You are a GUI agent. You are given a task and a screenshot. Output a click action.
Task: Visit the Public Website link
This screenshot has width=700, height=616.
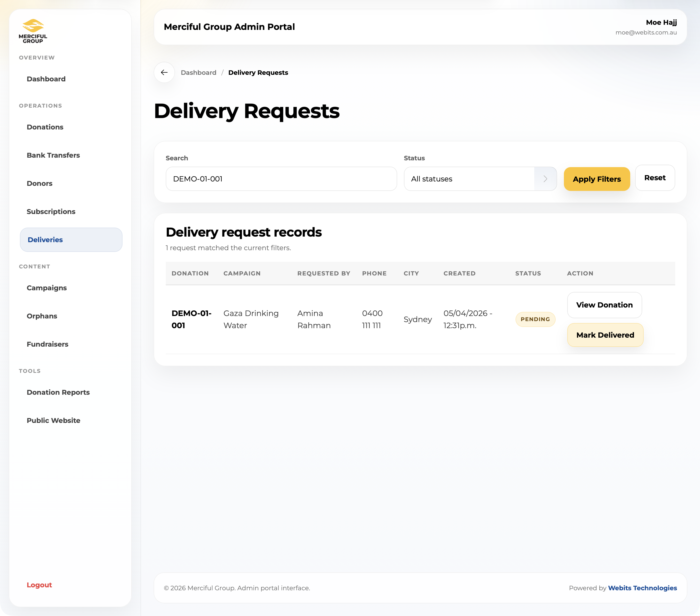coord(53,421)
